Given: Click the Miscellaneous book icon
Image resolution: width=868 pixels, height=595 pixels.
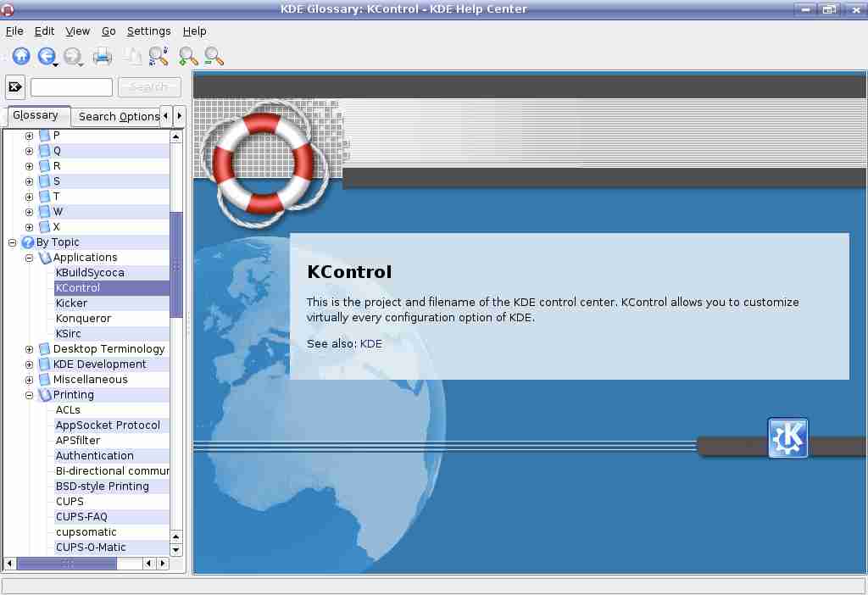Looking at the screenshot, I should [46, 380].
